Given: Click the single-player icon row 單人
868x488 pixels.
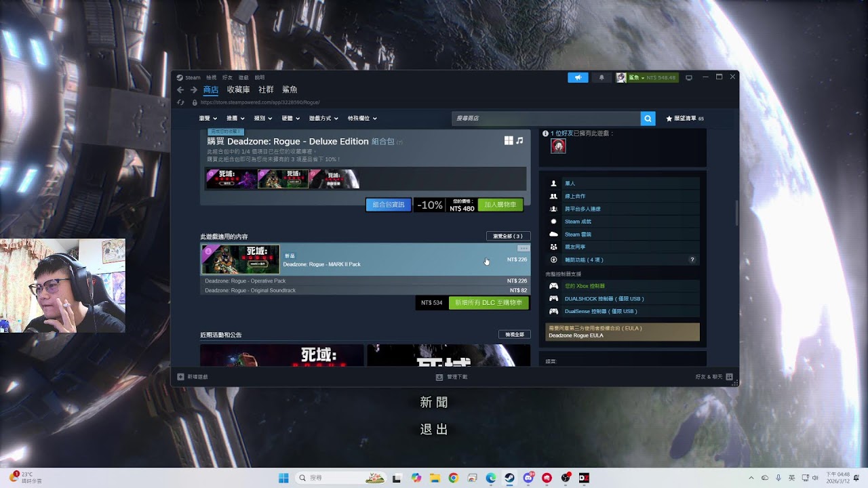Looking at the screenshot, I should (553, 184).
